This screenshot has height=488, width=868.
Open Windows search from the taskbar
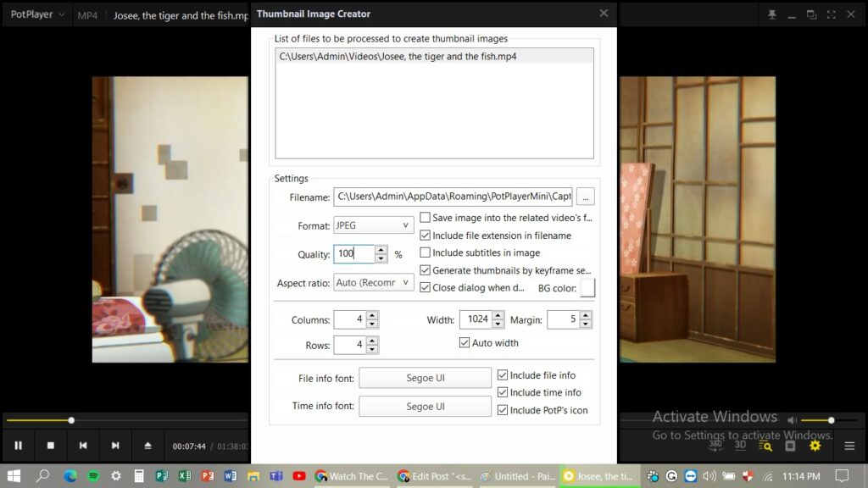pos(42,476)
